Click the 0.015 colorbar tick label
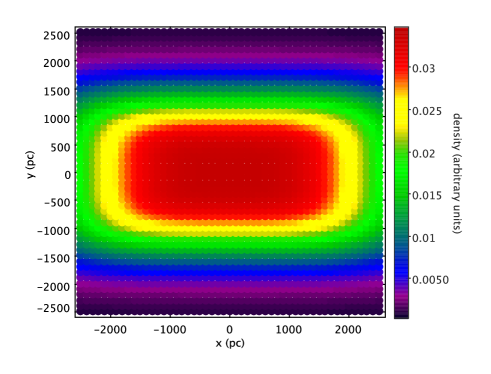The width and height of the screenshot is (491, 374). (x=427, y=195)
